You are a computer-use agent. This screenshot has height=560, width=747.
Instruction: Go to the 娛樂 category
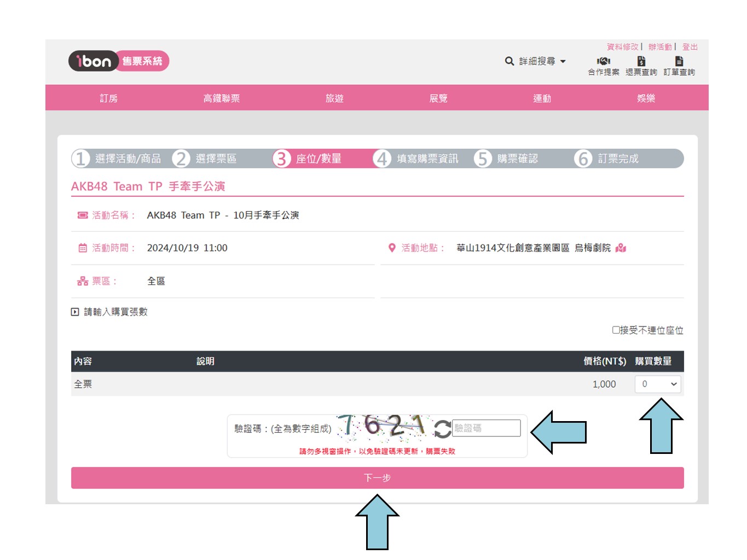point(646,98)
